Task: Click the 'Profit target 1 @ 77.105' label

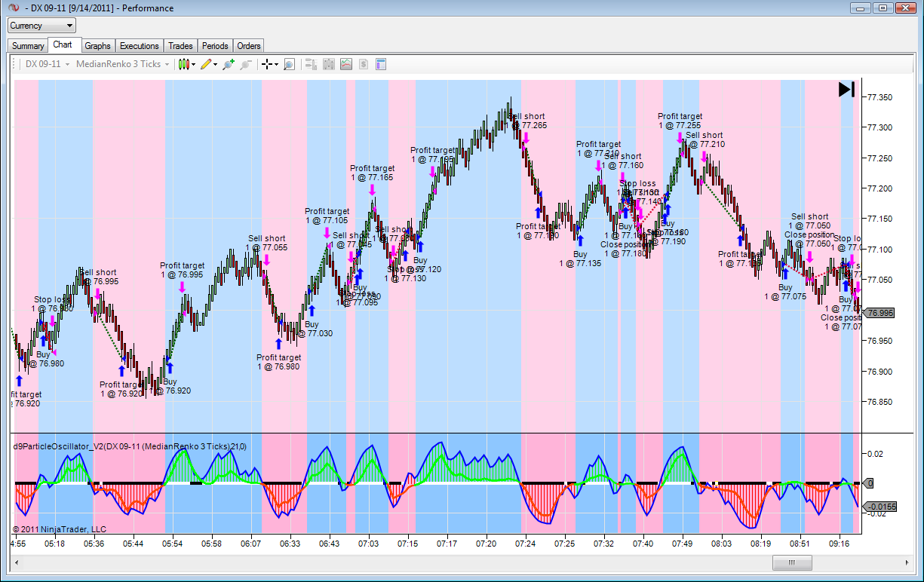Action: point(327,216)
